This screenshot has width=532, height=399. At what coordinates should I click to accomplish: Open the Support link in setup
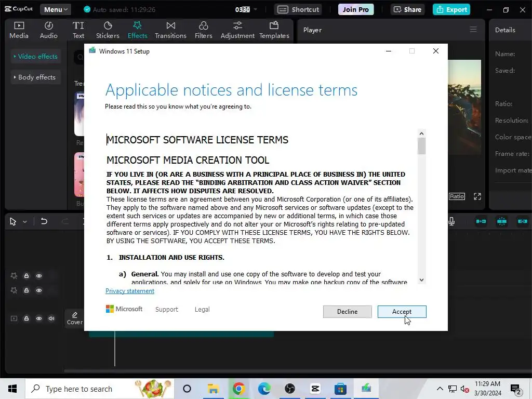pos(167,310)
